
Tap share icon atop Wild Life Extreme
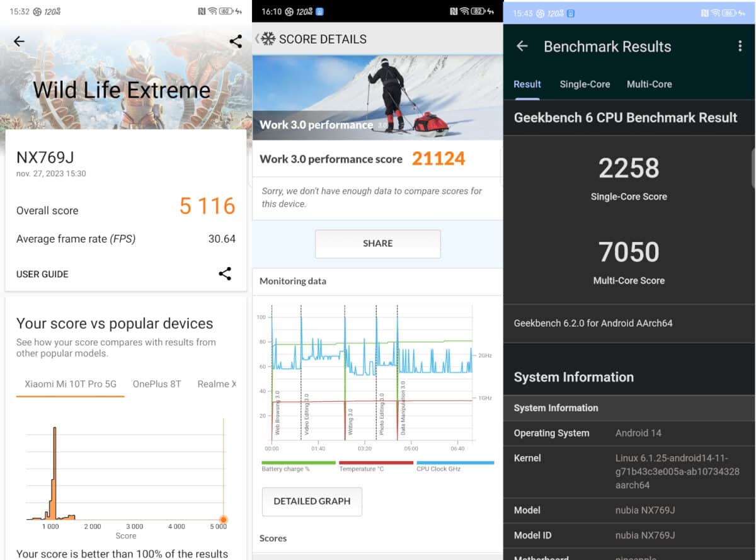(236, 42)
